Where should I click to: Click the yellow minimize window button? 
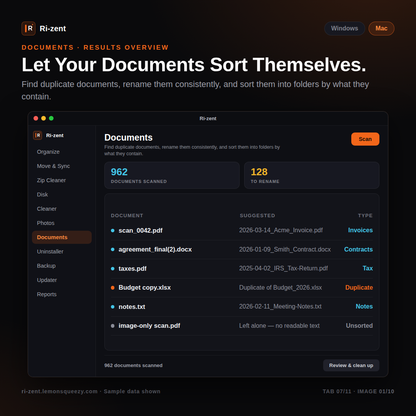(43, 118)
